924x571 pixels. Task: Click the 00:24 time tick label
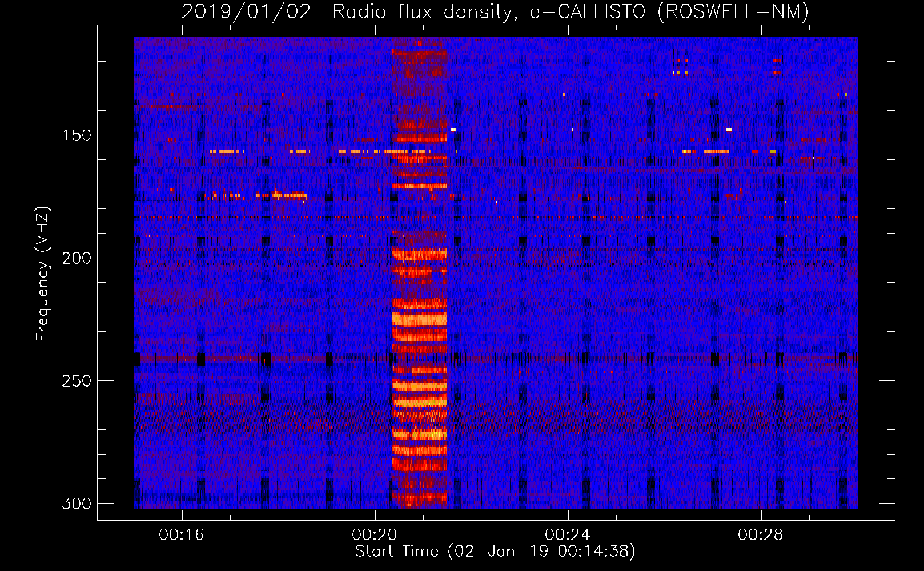point(568,535)
